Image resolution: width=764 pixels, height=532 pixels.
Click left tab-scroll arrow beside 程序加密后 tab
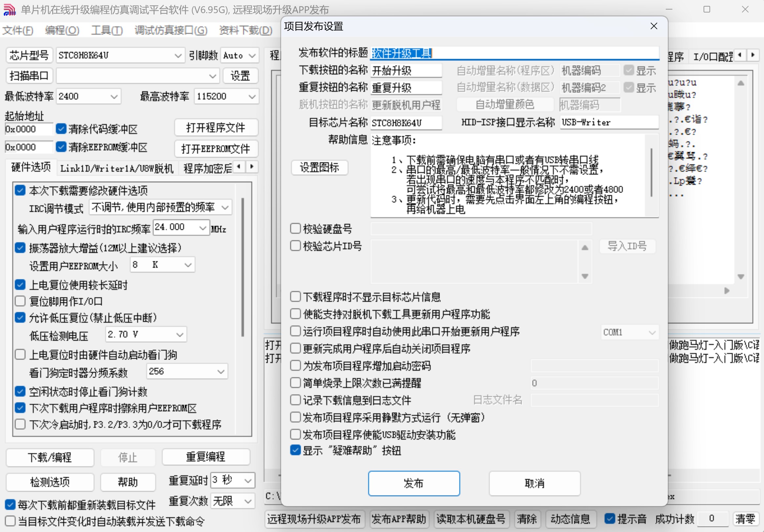pos(238,167)
